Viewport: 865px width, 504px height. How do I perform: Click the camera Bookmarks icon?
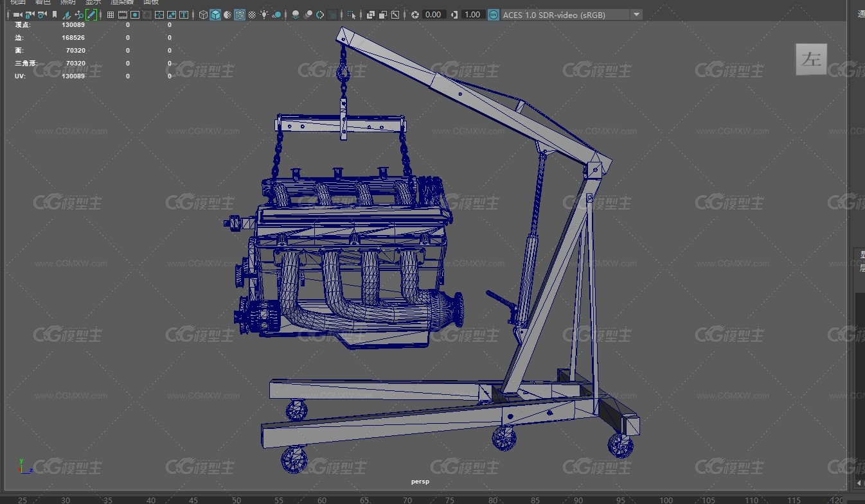[x=55, y=14]
